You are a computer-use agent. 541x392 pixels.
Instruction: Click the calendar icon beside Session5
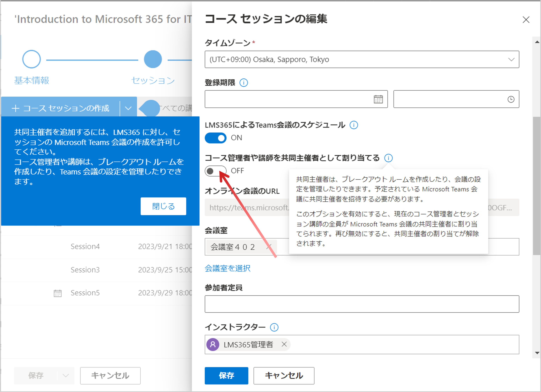coord(58,293)
